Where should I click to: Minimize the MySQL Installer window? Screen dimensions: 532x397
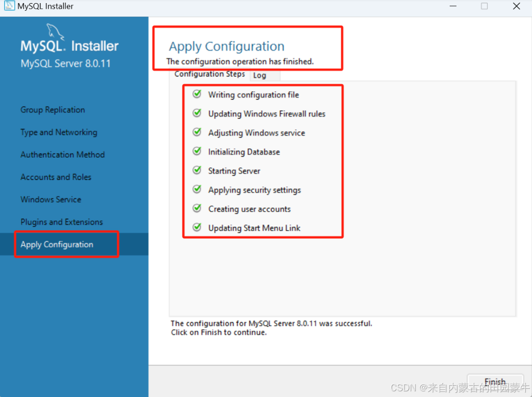(453, 6)
